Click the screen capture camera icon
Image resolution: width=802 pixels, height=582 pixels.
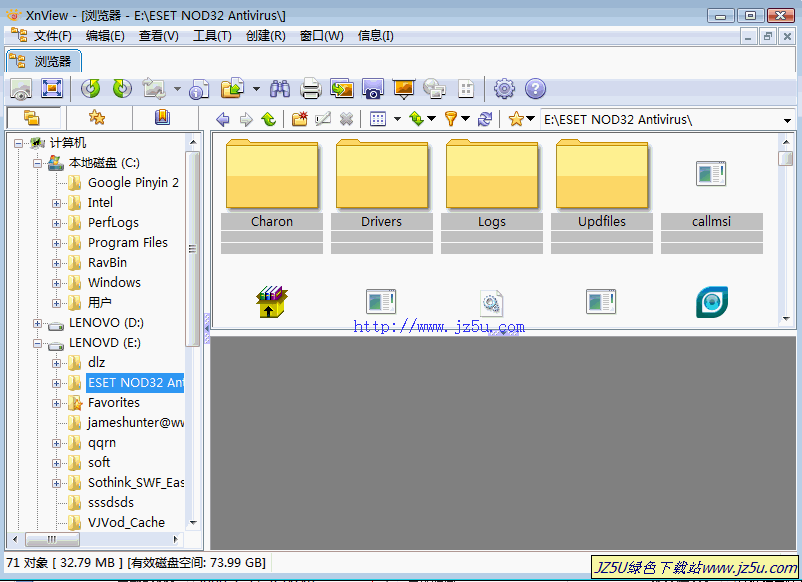[x=372, y=89]
